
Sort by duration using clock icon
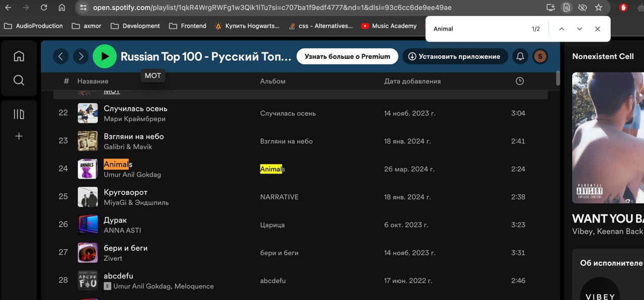click(x=520, y=81)
